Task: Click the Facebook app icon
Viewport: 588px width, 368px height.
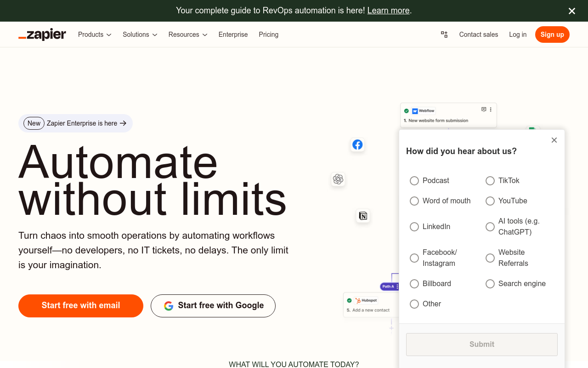Action: coord(357,145)
